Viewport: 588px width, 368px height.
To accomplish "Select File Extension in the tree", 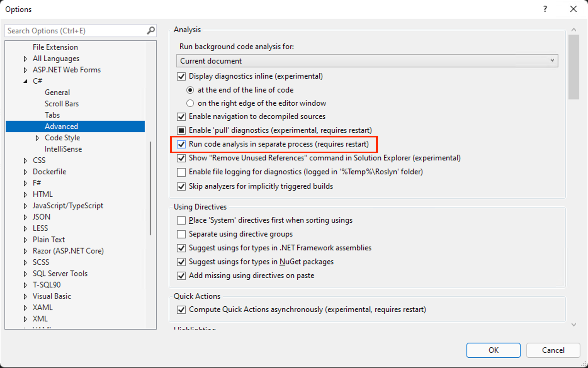I will [x=55, y=47].
